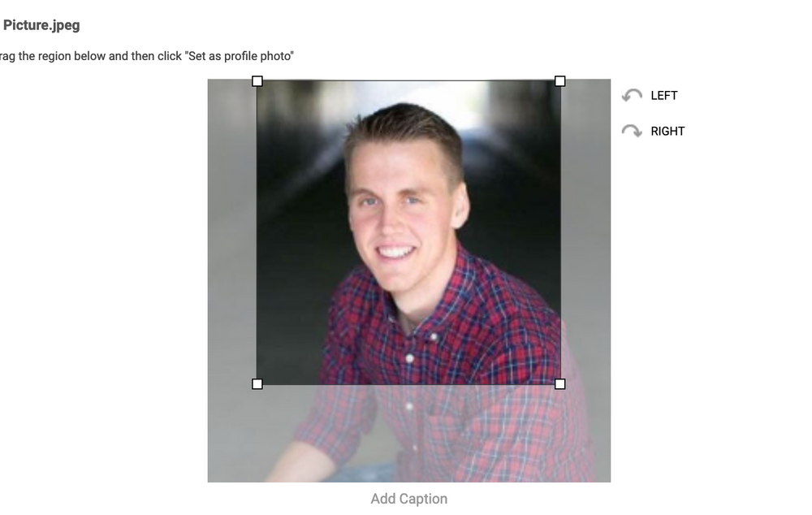Select the top-left crop handle

click(x=257, y=80)
